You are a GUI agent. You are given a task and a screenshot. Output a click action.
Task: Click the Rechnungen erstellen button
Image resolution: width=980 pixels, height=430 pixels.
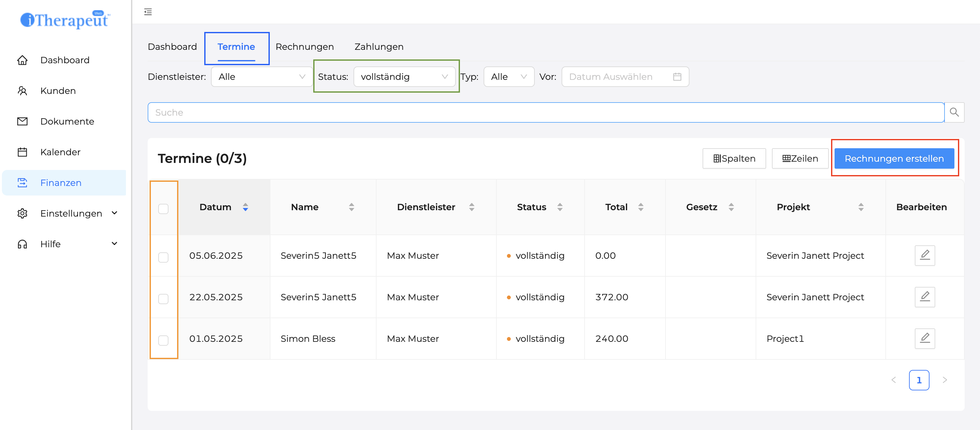click(x=894, y=158)
